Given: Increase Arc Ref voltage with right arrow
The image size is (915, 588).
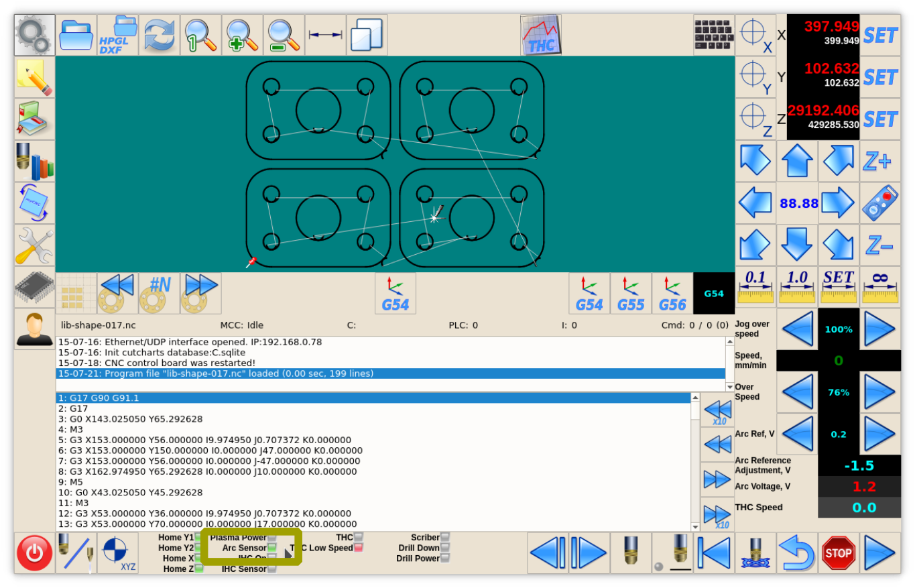Looking at the screenshot, I should (879, 434).
